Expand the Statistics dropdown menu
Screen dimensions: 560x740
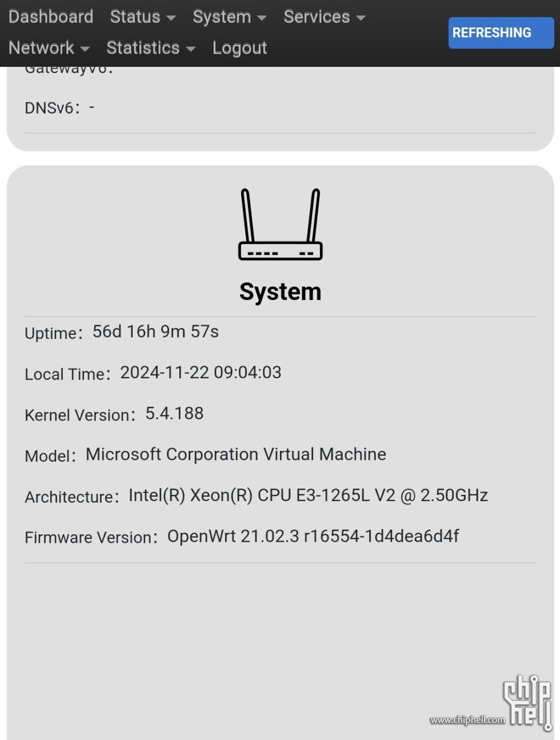(x=151, y=47)
